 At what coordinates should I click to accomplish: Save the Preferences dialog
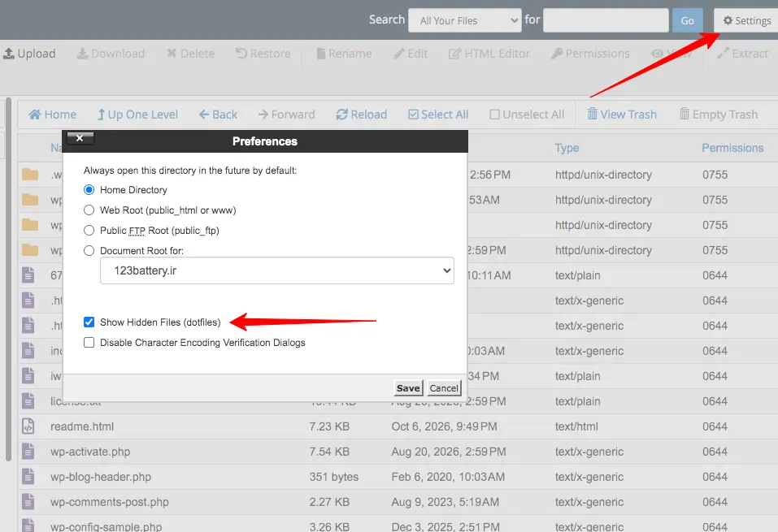(408, 388)
